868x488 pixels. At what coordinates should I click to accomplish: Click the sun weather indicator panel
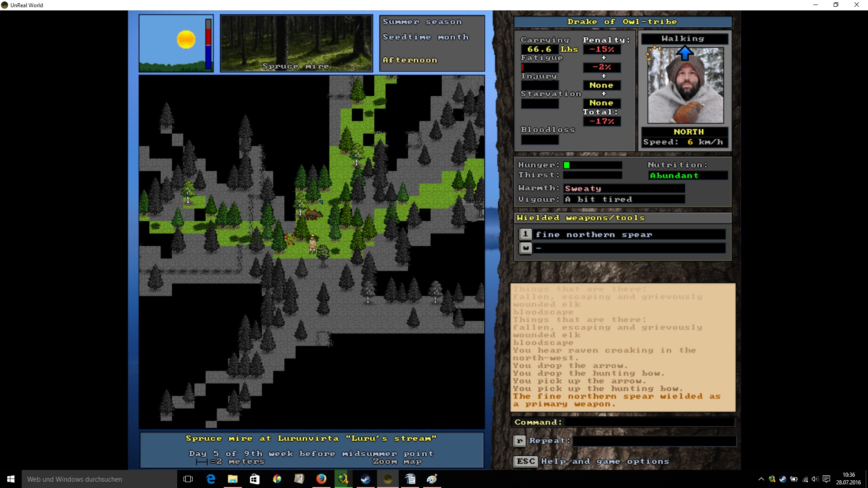176,43
